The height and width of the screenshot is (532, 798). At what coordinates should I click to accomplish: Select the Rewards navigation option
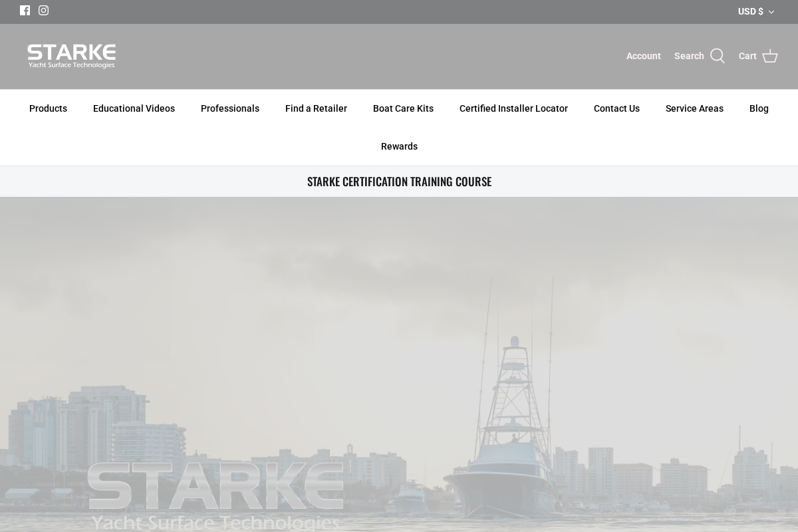(x=399, y=146)
